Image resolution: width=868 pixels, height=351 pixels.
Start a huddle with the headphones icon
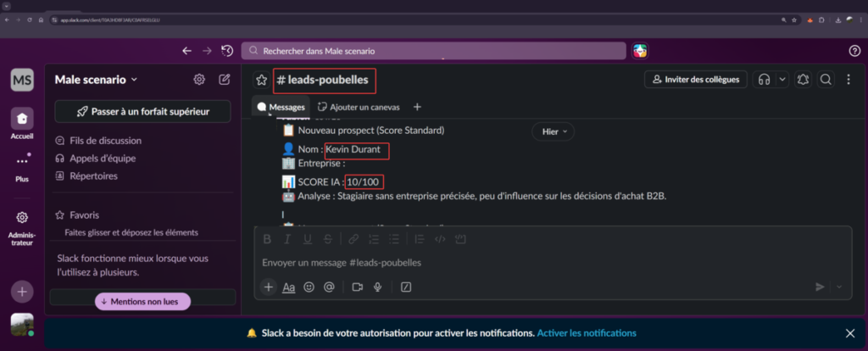pyautogui.click(x=765, y=80)
